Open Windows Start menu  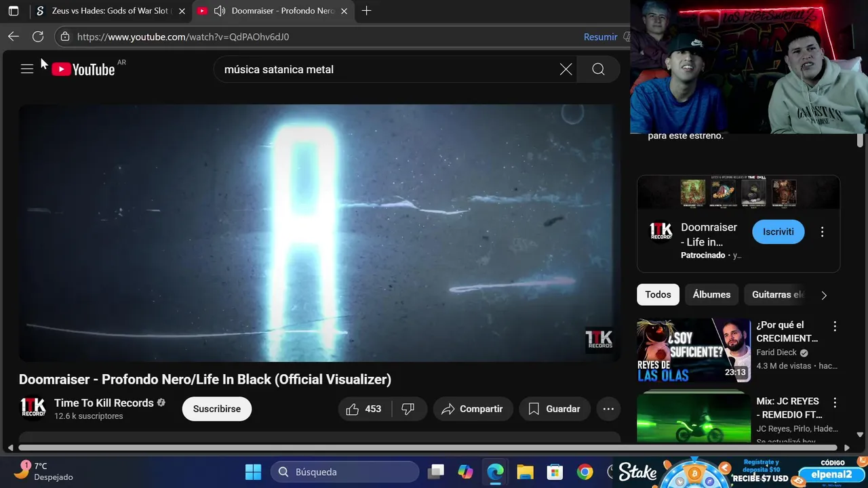pos(253,472)
